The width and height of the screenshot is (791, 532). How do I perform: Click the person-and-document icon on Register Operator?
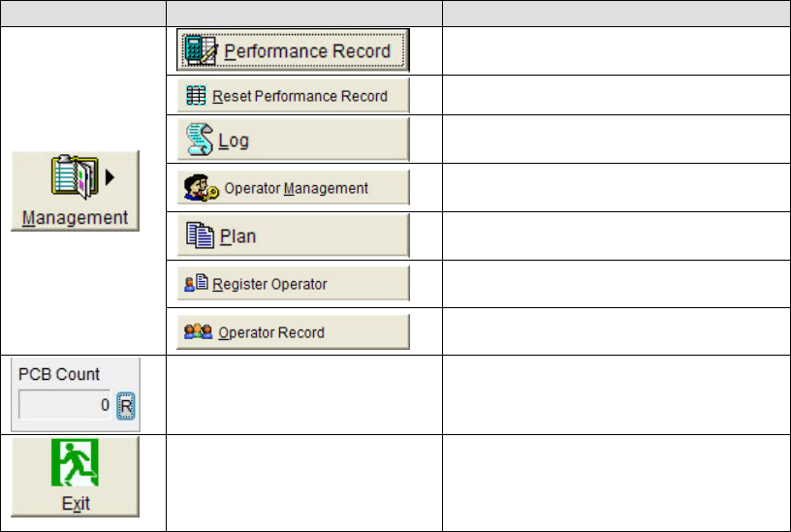coord(197,284)
